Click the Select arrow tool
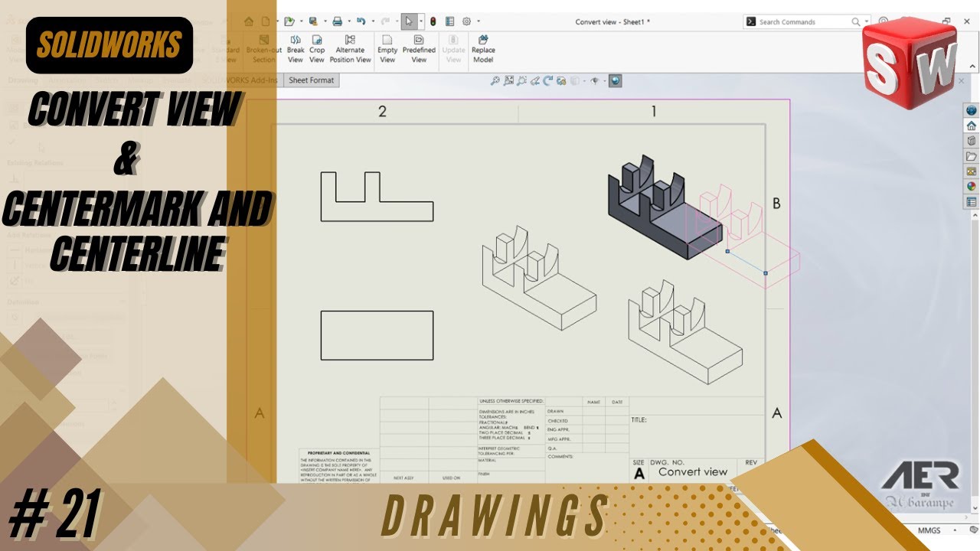Image resolution: width=980 pixels, height=551 pixels. (x=409, y=21)
